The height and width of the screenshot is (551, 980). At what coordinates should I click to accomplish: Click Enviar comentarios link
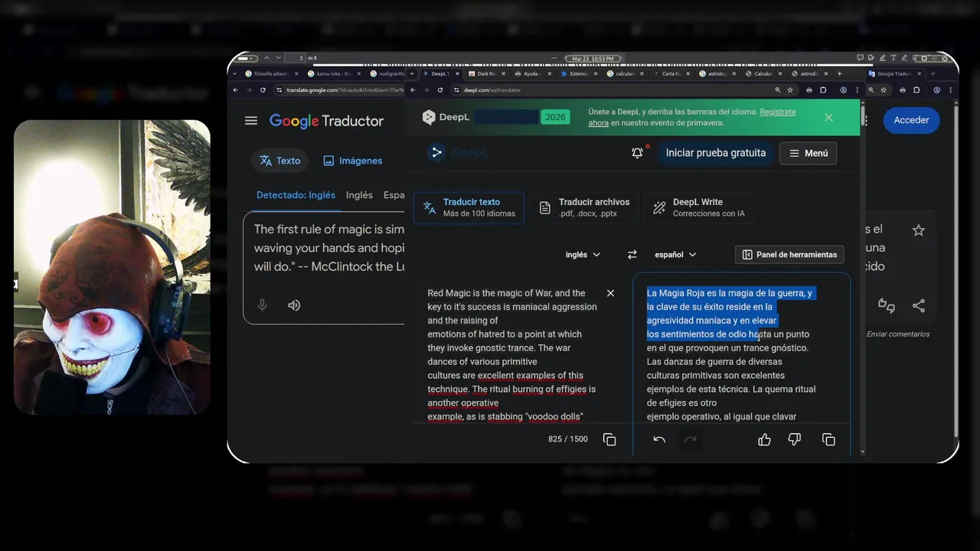898,334
